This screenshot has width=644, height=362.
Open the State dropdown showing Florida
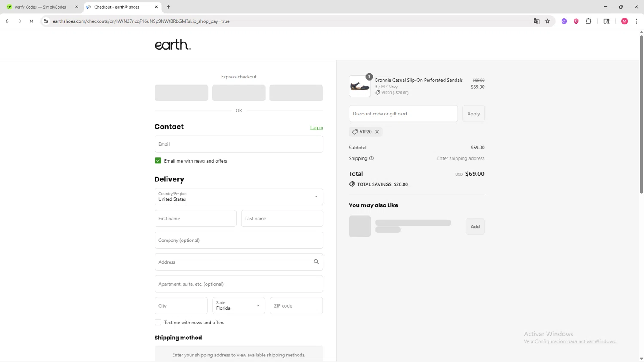(x=239, y=305)
